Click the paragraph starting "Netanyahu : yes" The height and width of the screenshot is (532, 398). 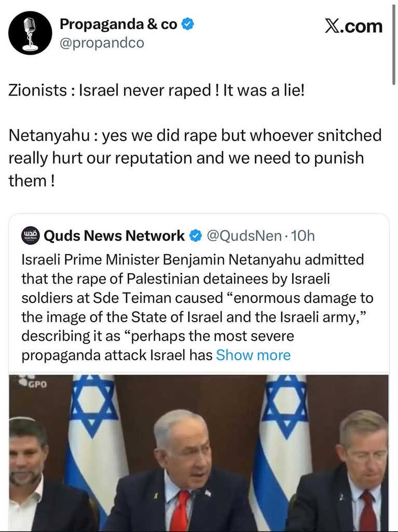tap(195, 158)
